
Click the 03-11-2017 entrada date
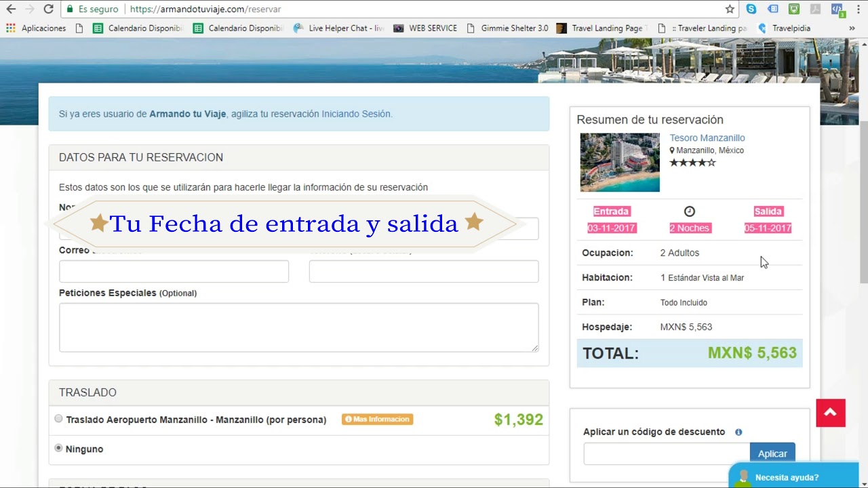tap(612, 228)
